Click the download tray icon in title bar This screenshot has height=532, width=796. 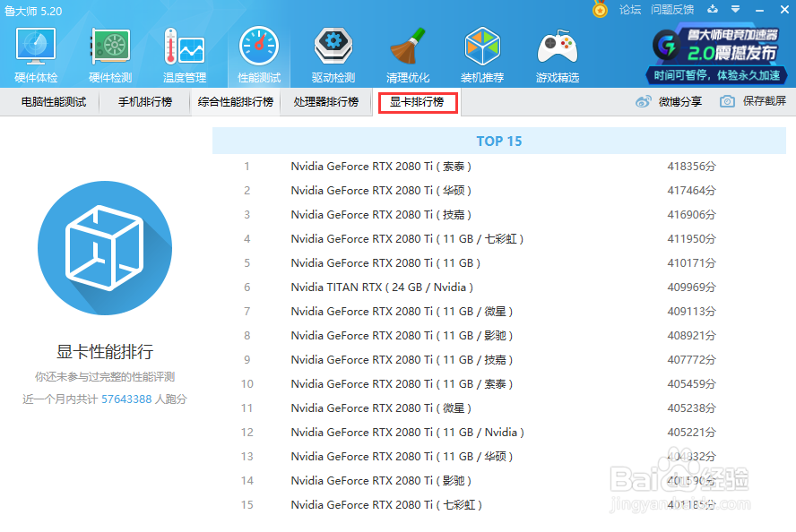[713, 9]
